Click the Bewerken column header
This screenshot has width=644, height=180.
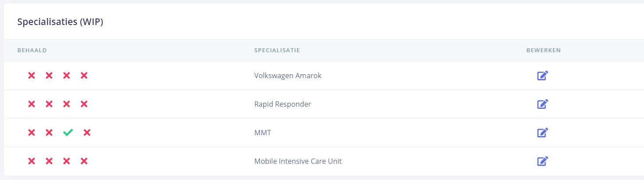click(543, 50)
